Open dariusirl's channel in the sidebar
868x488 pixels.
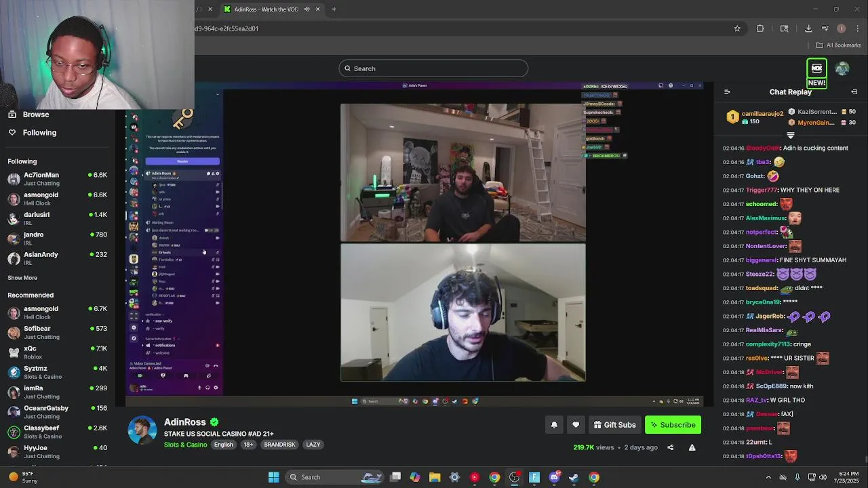coord(58,218)
